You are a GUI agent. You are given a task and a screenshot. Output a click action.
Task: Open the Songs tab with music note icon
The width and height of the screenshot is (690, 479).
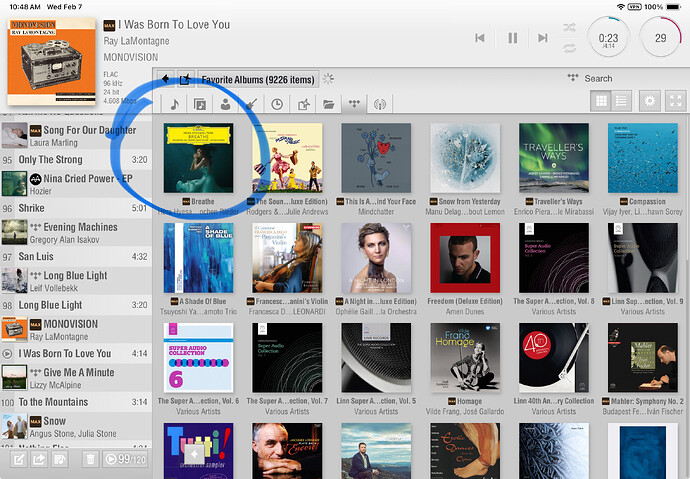coord(174,104)
